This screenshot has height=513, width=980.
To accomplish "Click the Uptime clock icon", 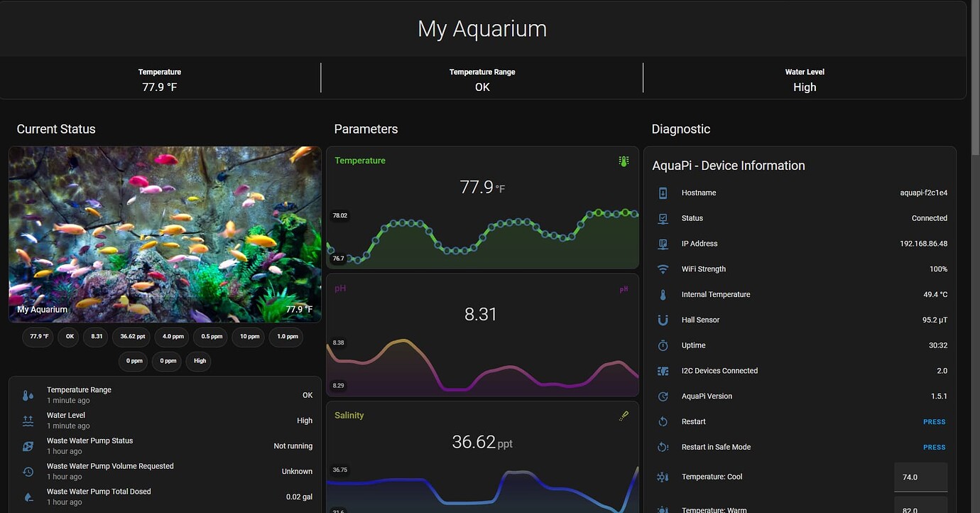I will [x=663, y=345].
